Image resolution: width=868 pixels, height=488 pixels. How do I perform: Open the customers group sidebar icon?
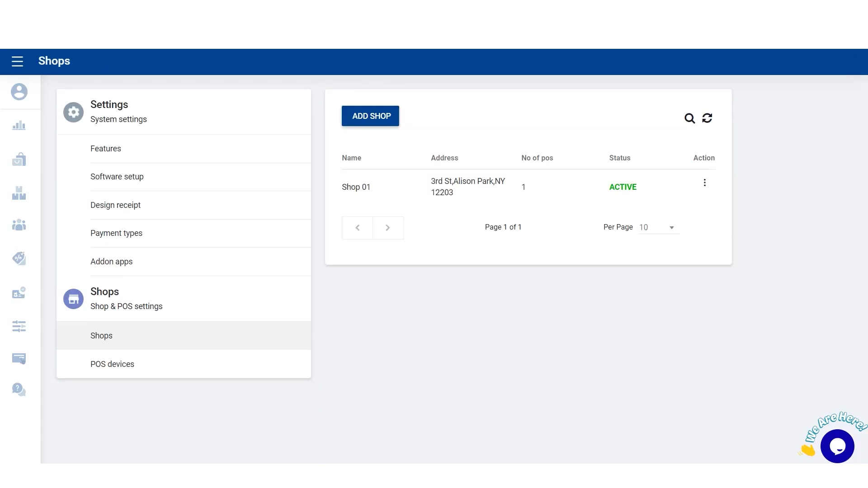[19, 225]
